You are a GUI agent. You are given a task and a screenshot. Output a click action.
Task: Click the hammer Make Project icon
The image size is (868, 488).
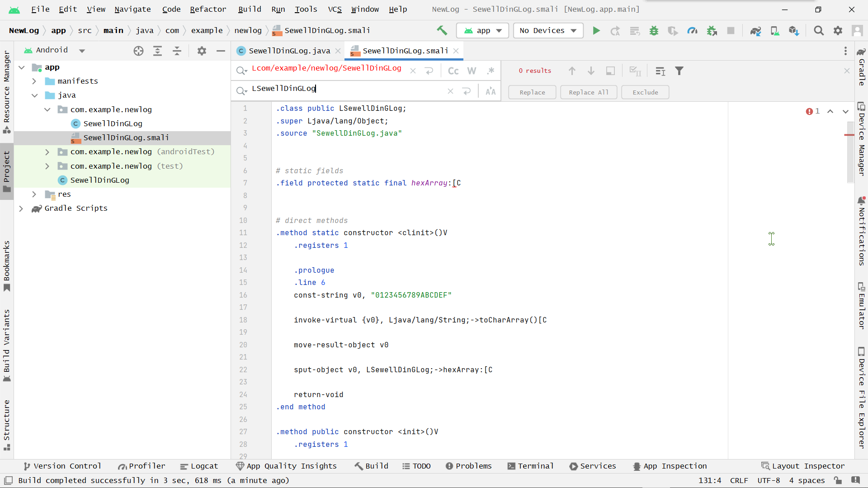click(x=442, y=31)
